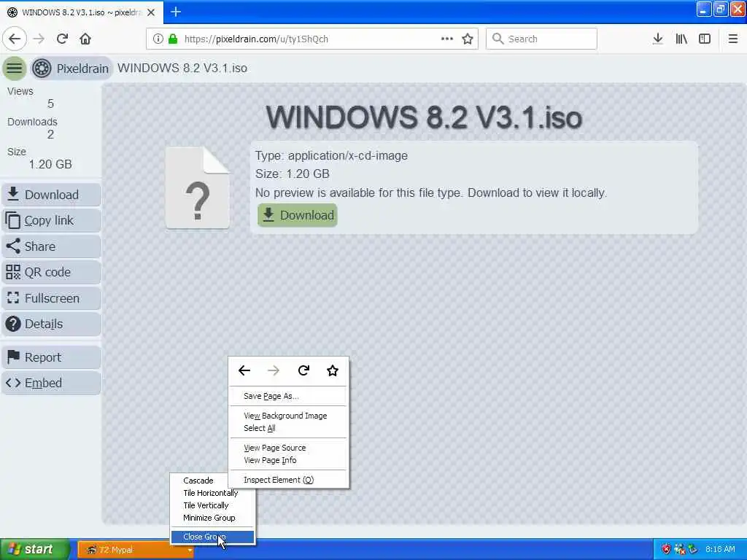Choose Select All in context menu
The height and width of the screenshot is (560, 747).
coord(288,428)
